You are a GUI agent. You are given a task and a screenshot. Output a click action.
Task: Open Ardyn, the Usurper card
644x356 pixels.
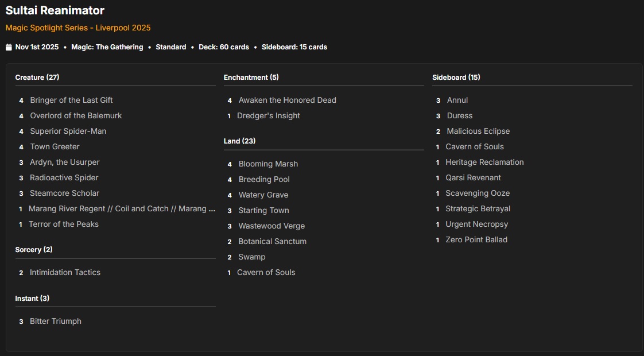(64, 162)
